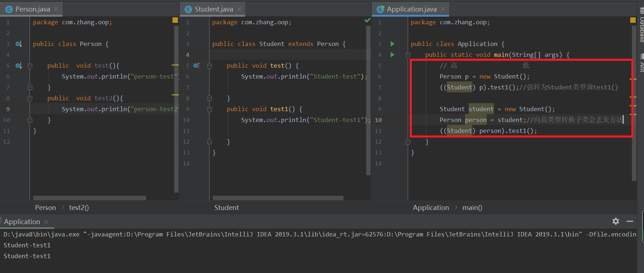Close the Application.java tab
The height and width of the screenshot is (273, 644).
[443, 9]
